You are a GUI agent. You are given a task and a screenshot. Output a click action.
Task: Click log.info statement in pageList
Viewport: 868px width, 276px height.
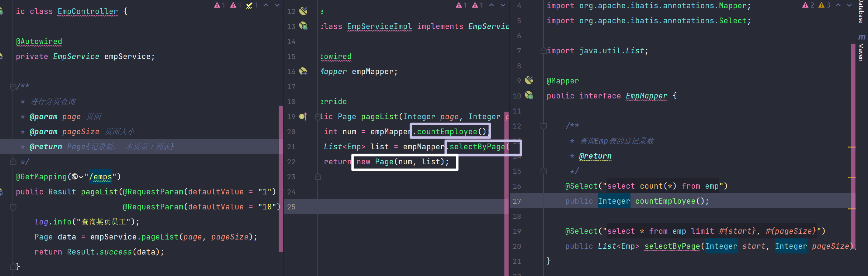pos(87,222)
